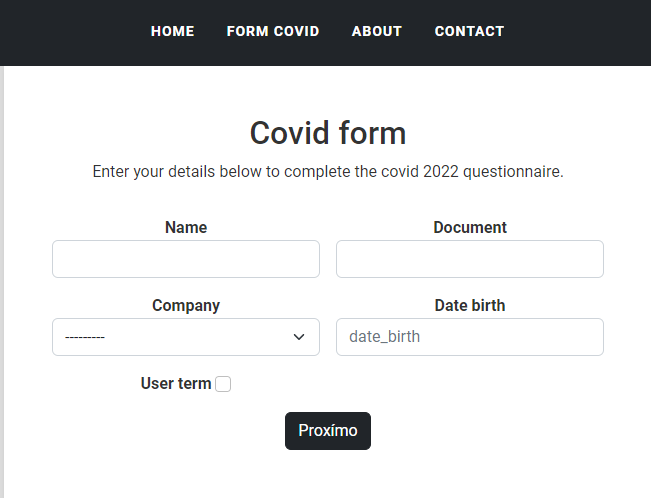Open the HOME navigation link
The height and width of the screenshot is (498, 651).
coord(172,31)
